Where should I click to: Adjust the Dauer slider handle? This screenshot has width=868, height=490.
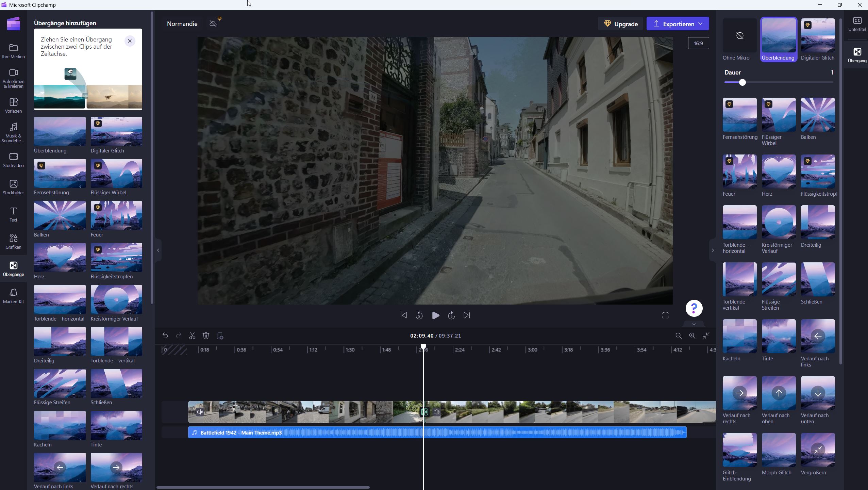[x=742, y=82]
